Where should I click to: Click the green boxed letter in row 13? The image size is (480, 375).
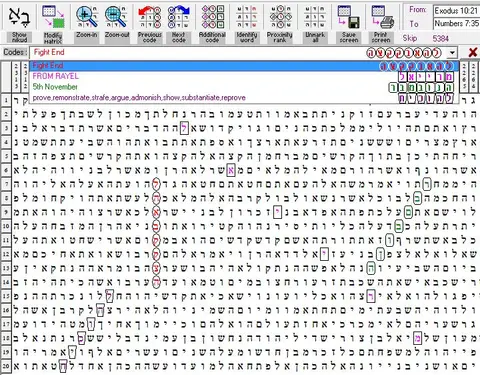point(371,268)
